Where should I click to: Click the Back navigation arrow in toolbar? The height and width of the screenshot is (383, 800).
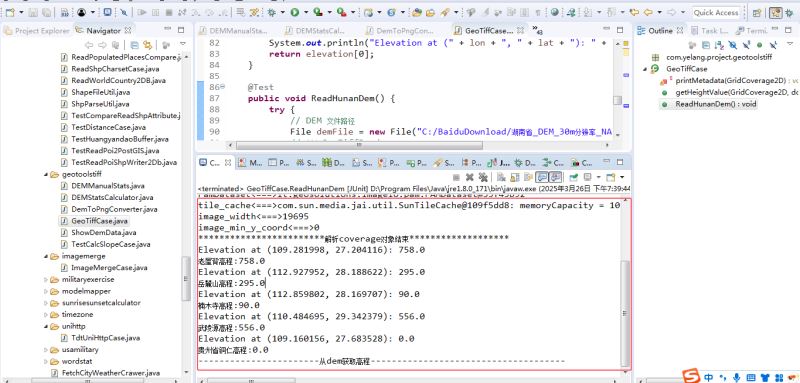pos(647,12)
